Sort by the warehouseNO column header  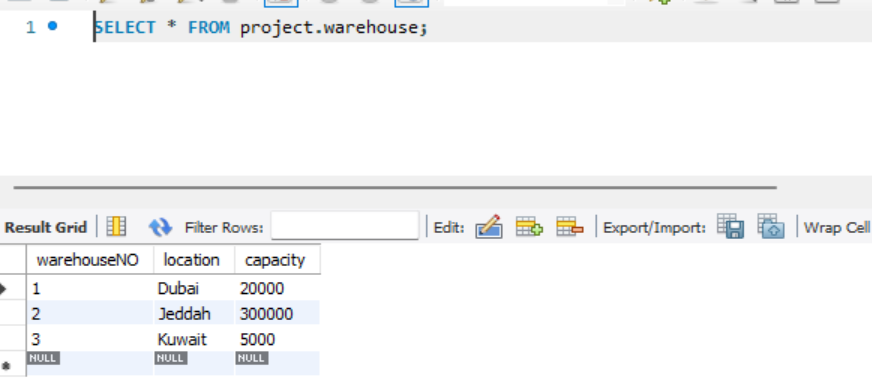(x=90, y=260)
